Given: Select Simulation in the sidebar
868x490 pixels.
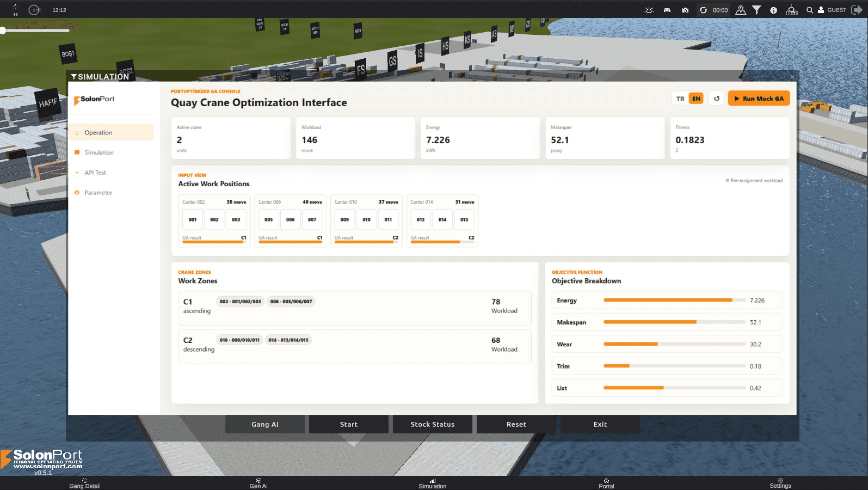Looking at the screenshot, I should click(x=111, y=152).
